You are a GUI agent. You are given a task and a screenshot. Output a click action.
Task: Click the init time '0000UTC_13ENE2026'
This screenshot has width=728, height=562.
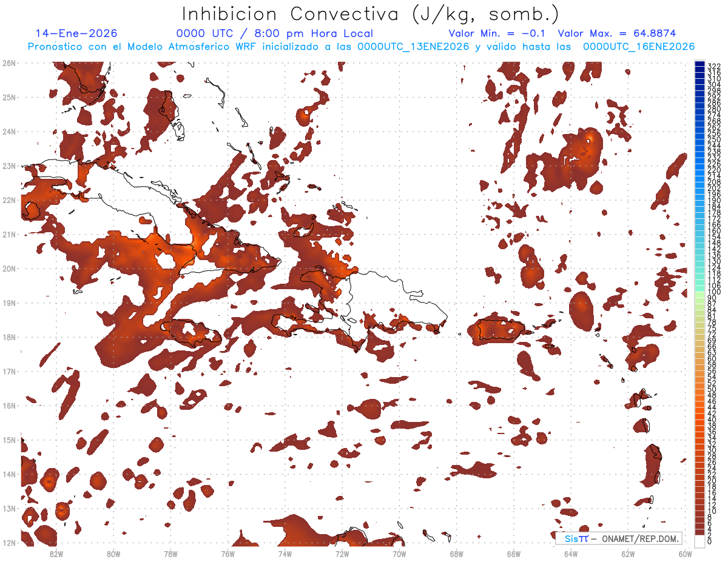413,47
